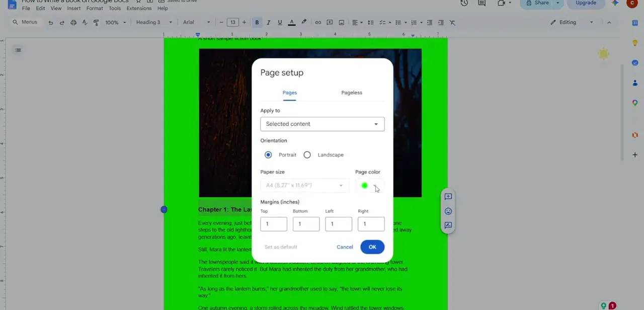The width and height of the screenshot is (644, 310).
Task: Select the Portrait orientation radio button
Action: (268, 155)
